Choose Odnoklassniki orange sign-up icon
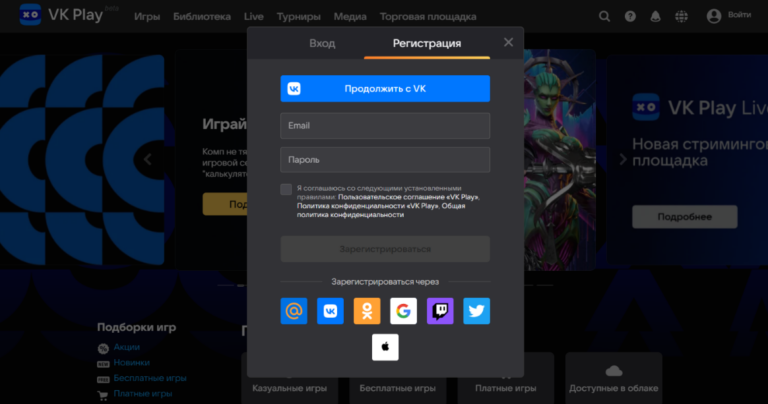 coord(367,311)
